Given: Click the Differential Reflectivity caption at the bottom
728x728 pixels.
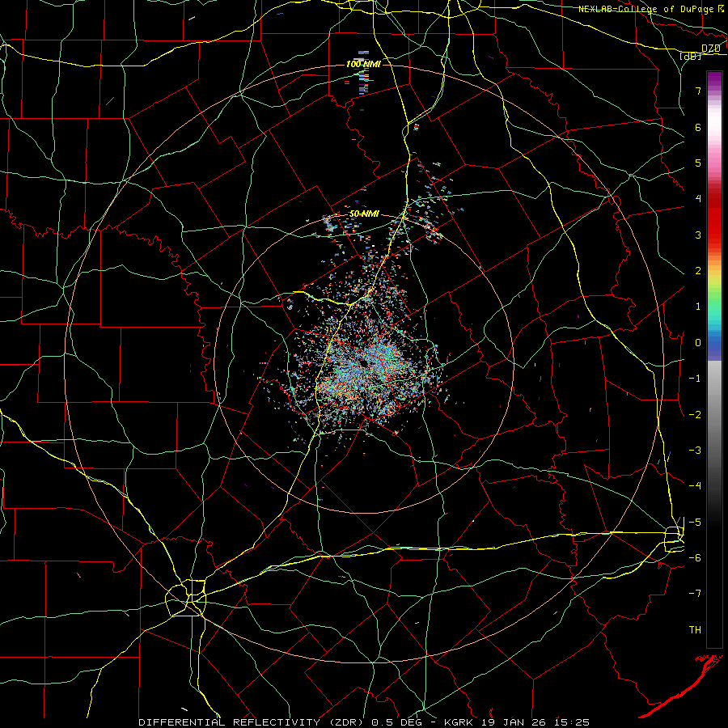Looking at the screenshot, I should (364, 722).
